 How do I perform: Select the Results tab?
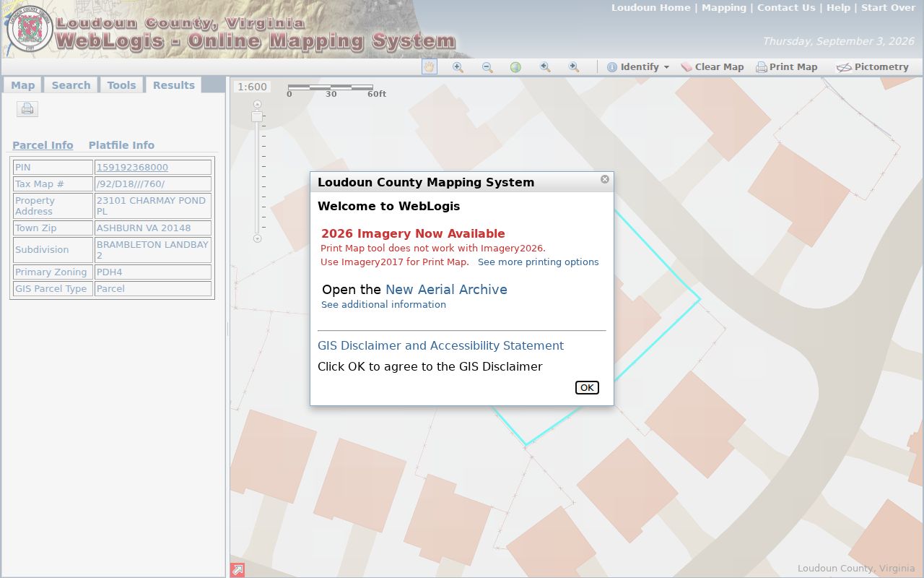click(x=173, y=85)
